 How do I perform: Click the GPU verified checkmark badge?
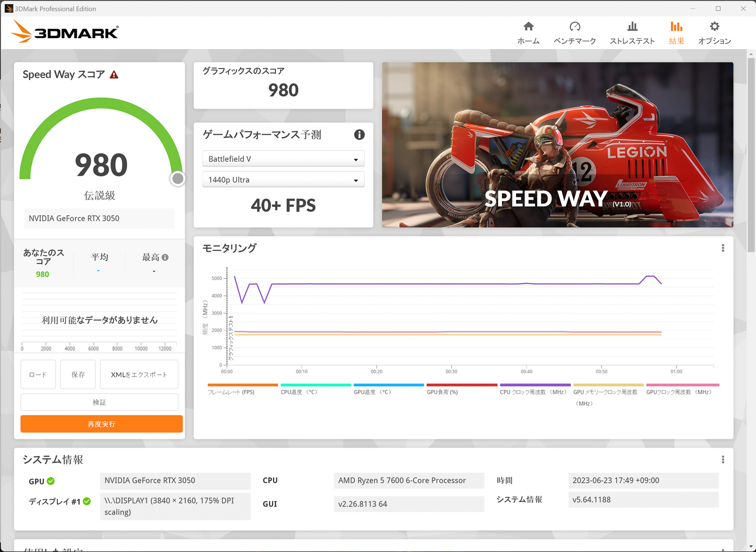tap(51, 481)
